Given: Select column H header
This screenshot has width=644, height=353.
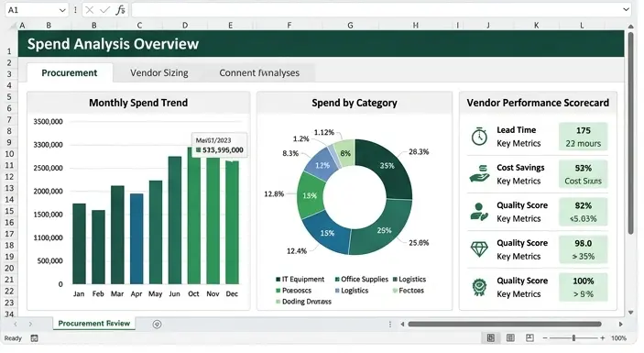Looking at the screenshot, I should [x=416, y=26].
